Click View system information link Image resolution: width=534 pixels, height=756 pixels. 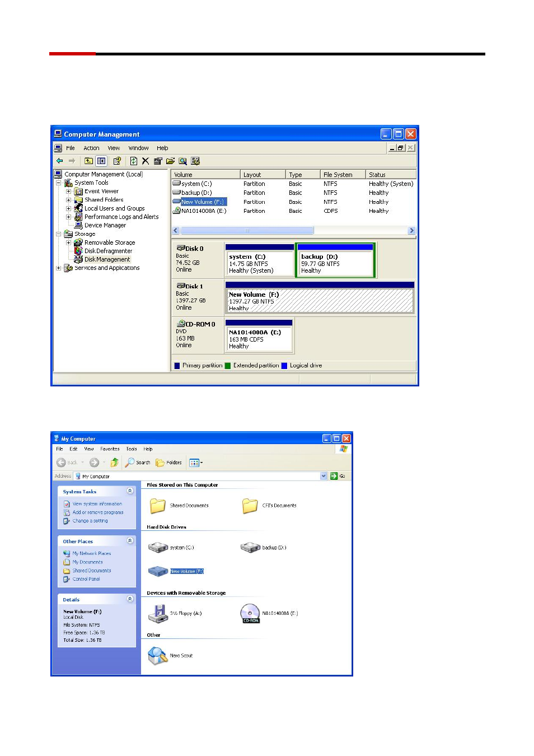click(97, 504)
